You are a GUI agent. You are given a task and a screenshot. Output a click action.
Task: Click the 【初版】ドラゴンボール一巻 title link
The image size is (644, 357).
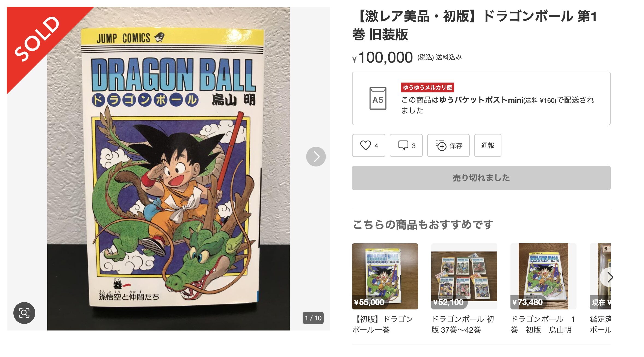[x=383, y=324]
